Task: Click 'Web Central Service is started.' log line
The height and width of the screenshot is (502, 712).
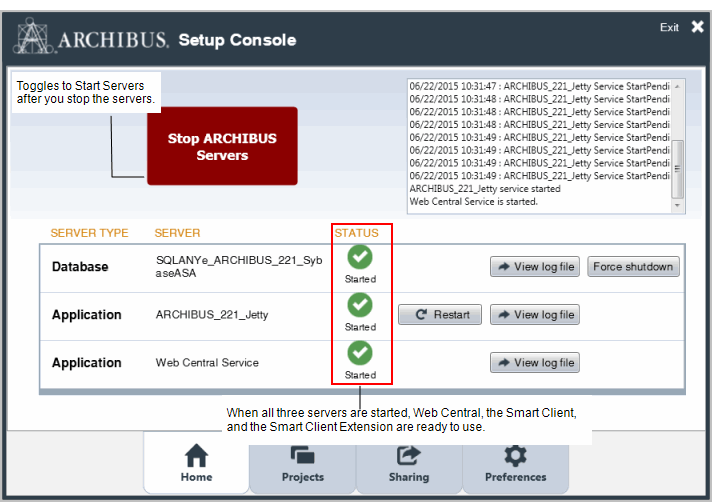Action: pyautogui.click(x=474, y=202)
